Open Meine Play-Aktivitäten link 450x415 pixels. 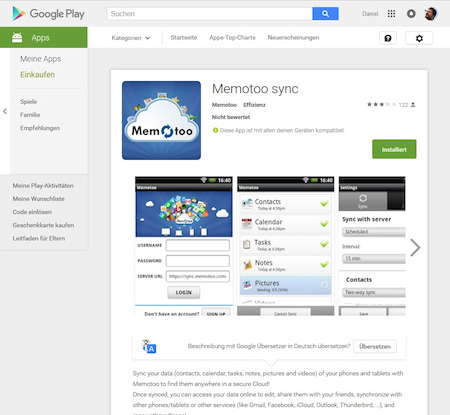43,186
